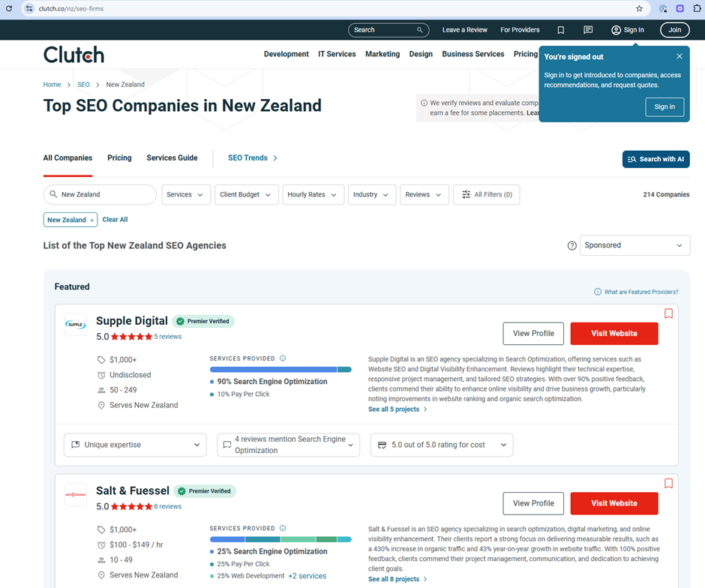Click the help icon beside the Sponsored sort
This screenshot has height=588, width=705.
pos(572,245)
